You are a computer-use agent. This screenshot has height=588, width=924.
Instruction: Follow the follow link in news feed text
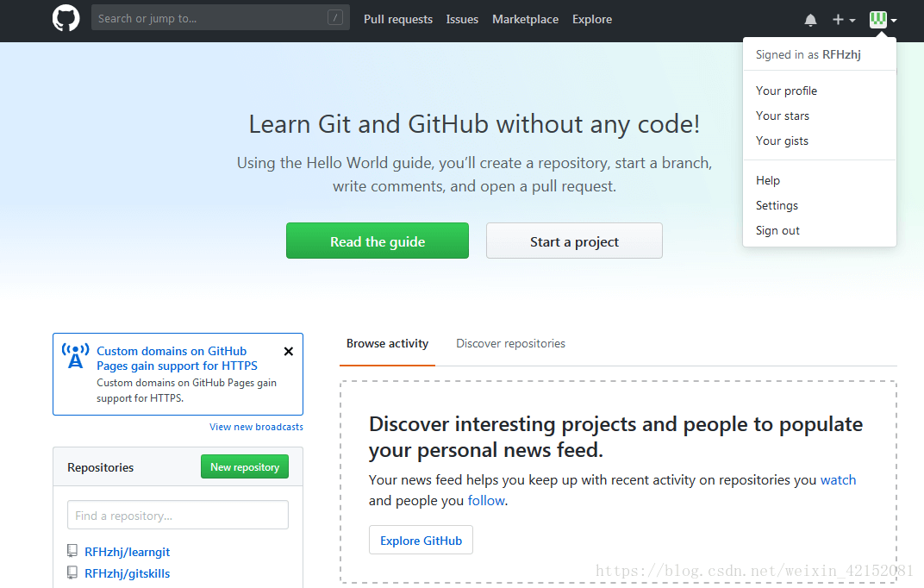486,501
